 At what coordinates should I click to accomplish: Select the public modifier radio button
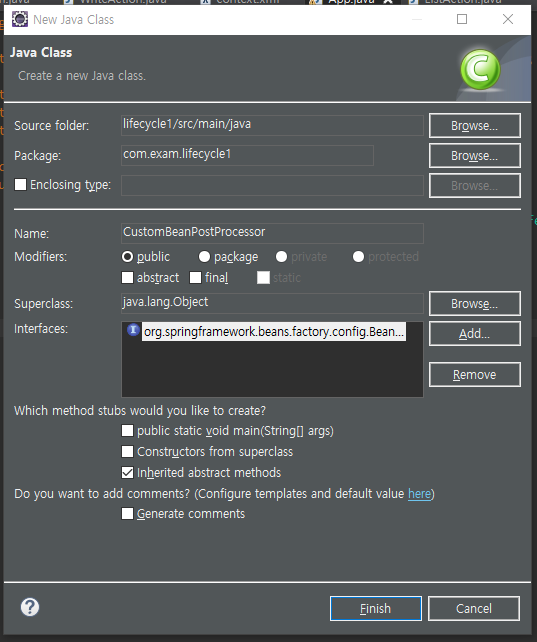coord(127,257)
